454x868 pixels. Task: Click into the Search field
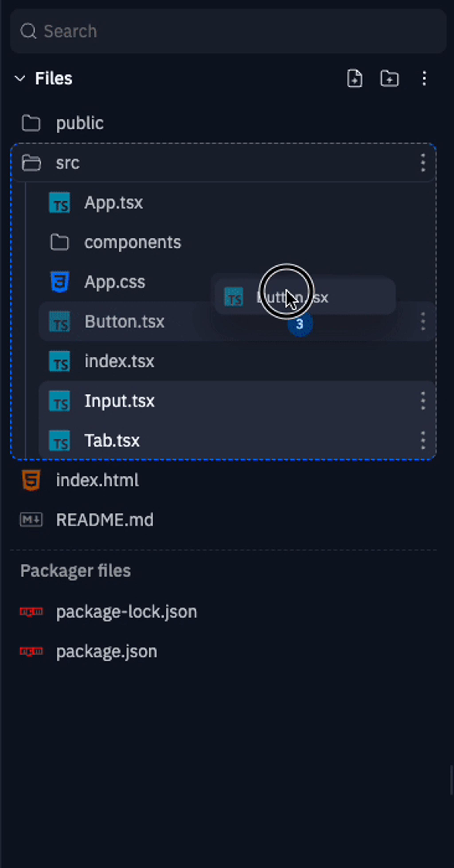(x=228, y=31)
